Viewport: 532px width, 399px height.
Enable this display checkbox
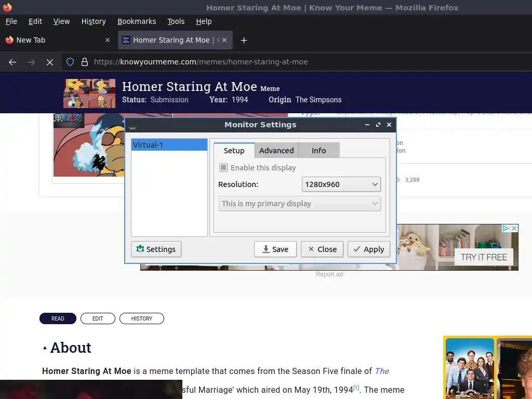(223, 167)
